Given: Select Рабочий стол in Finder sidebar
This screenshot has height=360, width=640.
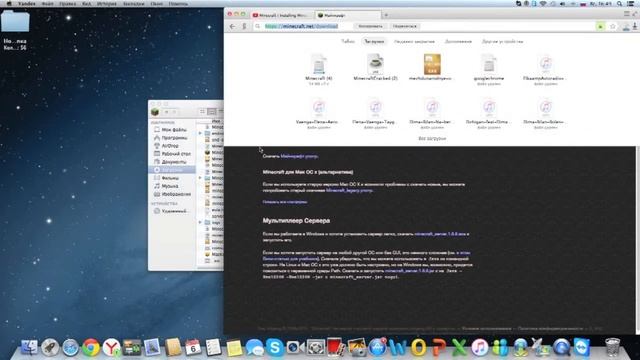Looking at the screenshot, I should [171, 154].
